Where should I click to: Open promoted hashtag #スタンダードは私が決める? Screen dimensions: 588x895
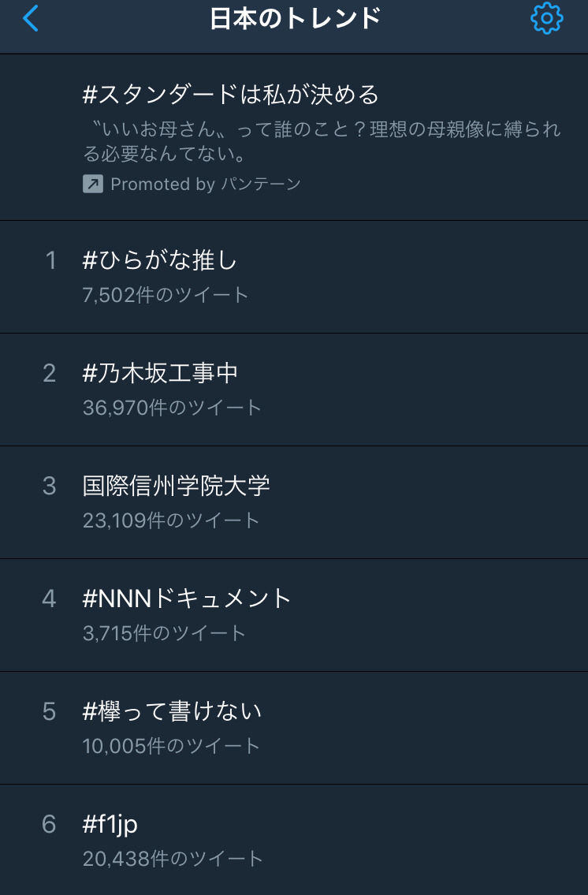coord(231,95)
